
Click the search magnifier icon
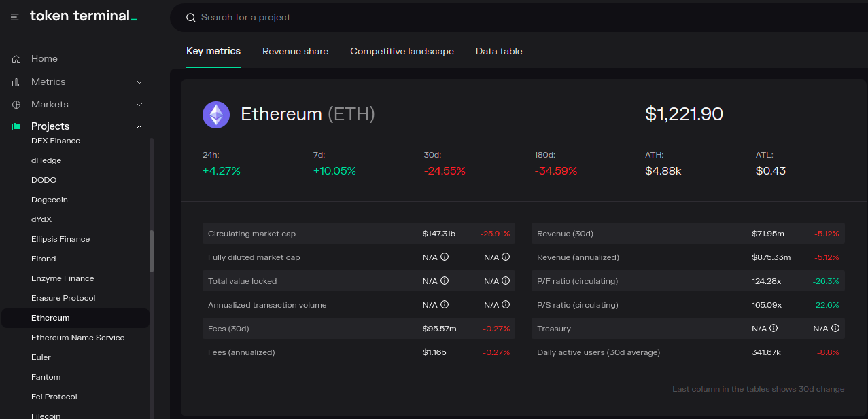190,18
